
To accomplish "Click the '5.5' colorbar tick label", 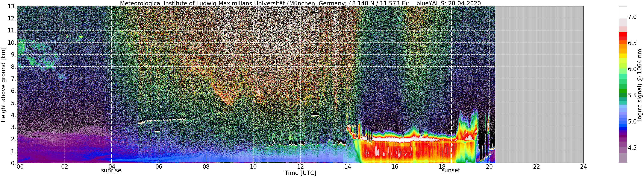I will pos(632,95).
